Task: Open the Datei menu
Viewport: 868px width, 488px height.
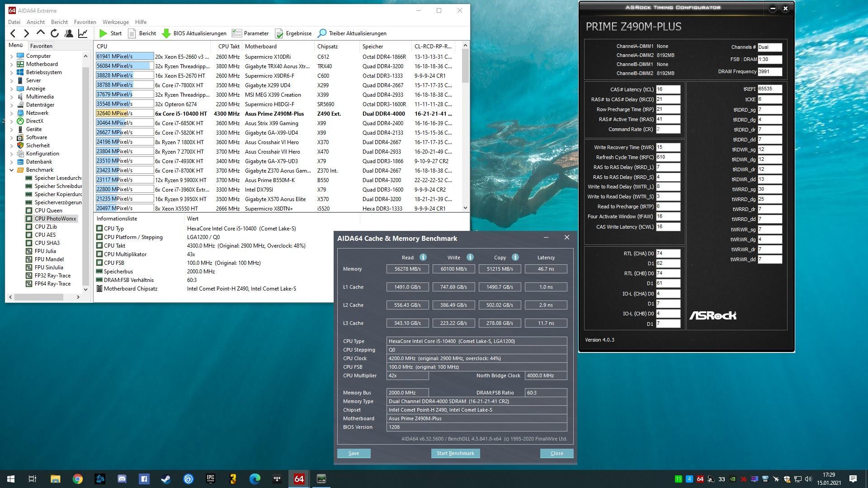Action: [x=14, y=22]
